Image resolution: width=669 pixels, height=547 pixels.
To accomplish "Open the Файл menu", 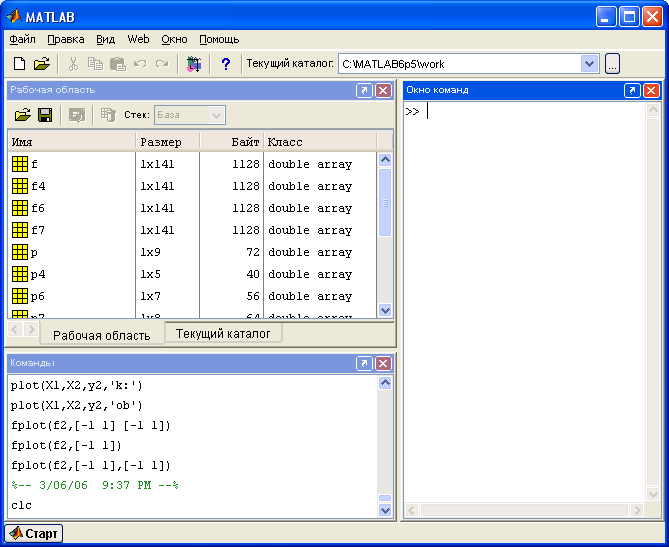I will click(x=23, y=40).
